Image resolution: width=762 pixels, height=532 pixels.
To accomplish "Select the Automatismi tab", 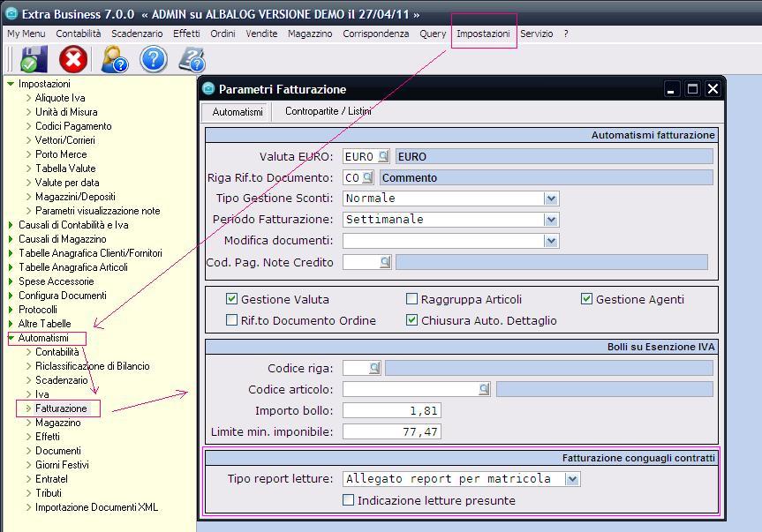I will [x=238, y=112].
